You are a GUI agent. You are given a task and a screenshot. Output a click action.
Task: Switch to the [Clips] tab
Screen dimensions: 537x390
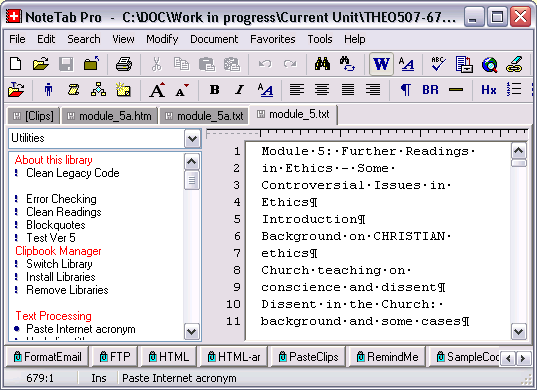tap(34, 116)
